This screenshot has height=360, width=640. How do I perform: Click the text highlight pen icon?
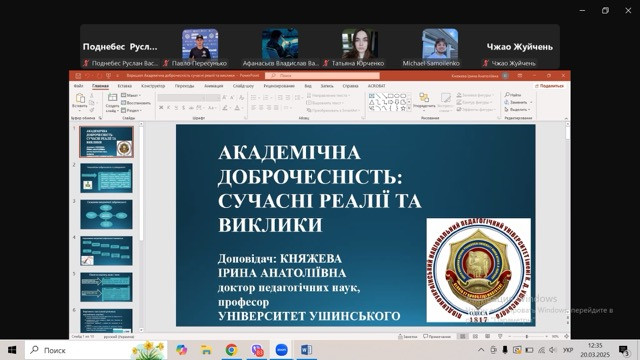tap(225, 108)
